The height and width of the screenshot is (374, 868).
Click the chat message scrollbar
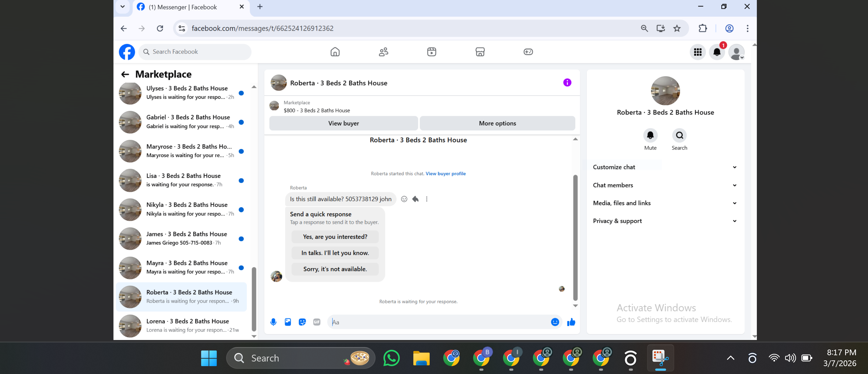point(575,238)
